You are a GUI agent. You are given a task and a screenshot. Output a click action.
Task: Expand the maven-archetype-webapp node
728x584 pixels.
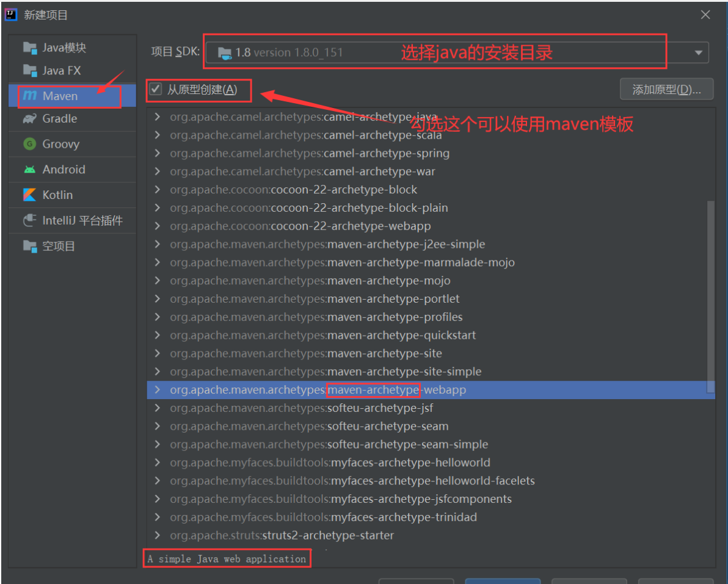158,390
